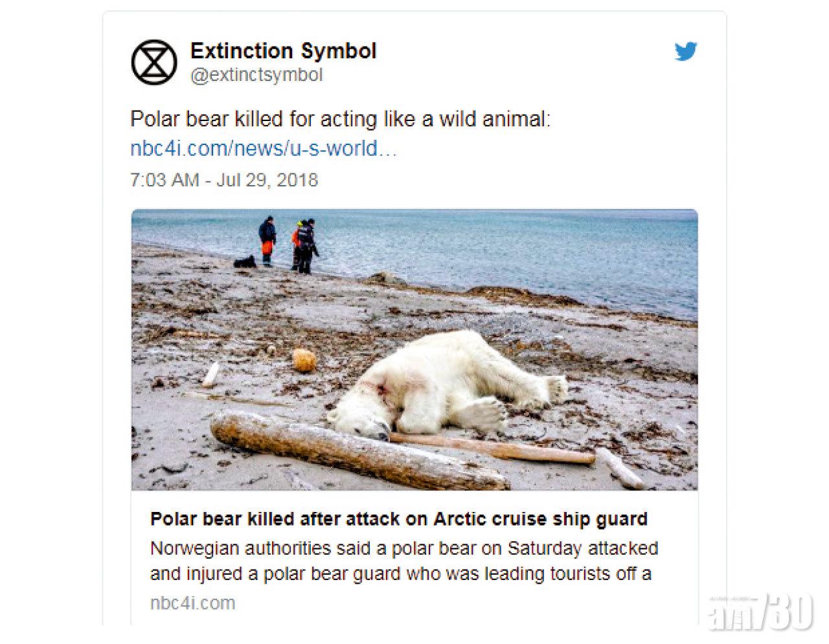Follow the nbc4i.com/news link in tweet text
This screenshot has width=829, height=644.
coord(263,149)
